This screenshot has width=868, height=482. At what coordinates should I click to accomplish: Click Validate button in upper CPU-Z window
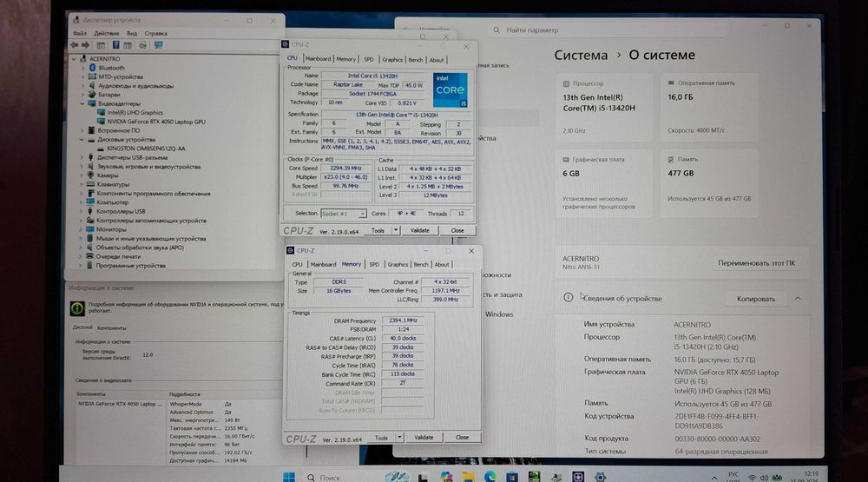419,230
